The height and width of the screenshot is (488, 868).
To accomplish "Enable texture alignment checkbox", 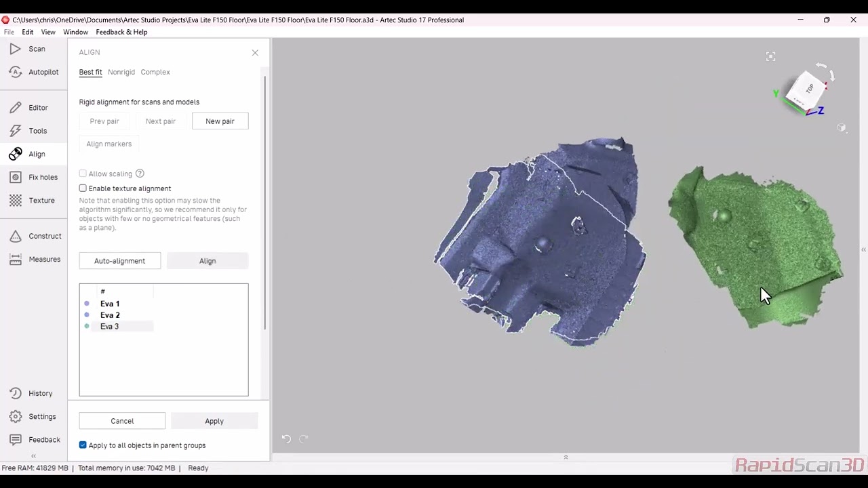I will (x=83, y=188).
